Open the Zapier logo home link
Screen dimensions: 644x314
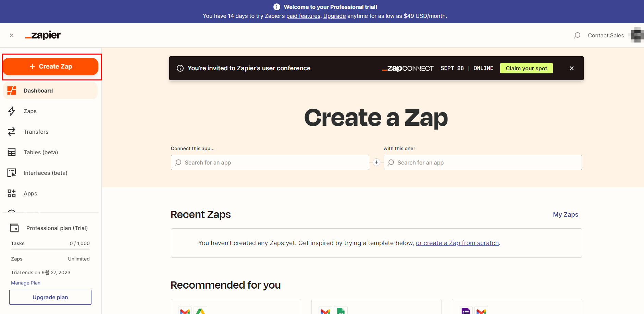[x=43, y=35]
